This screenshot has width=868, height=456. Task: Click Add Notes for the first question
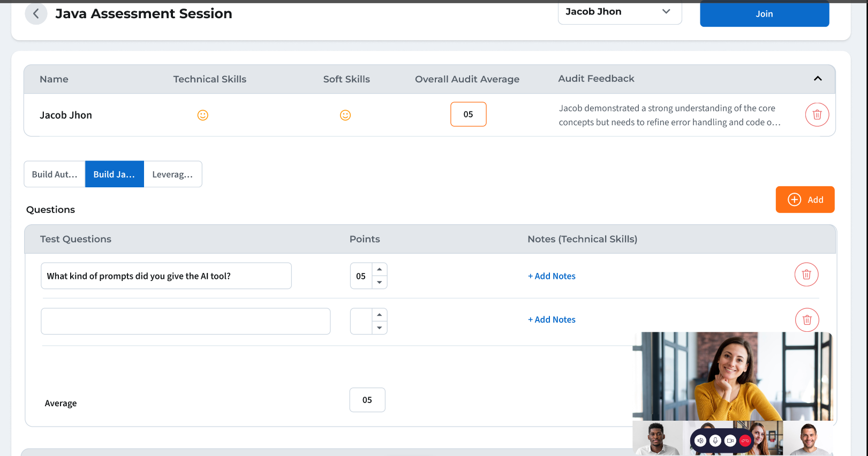[552, 276]
